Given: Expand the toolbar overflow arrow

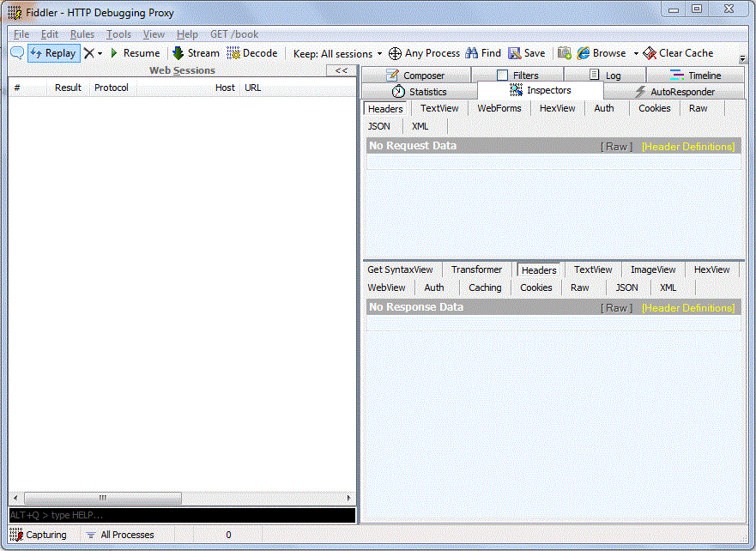Looking at the screenshot, I should coord(742,58).
